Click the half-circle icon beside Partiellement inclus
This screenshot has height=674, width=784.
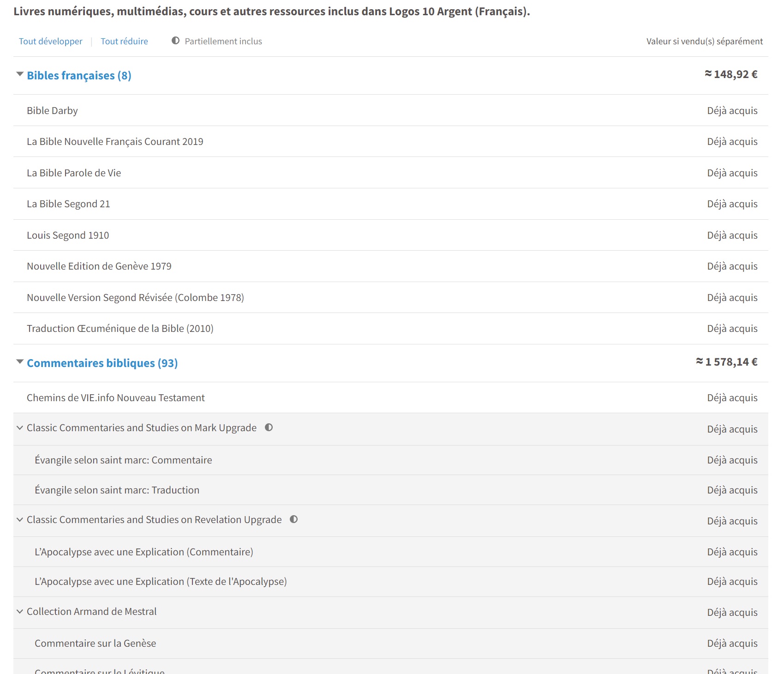[x=175, y=41]
